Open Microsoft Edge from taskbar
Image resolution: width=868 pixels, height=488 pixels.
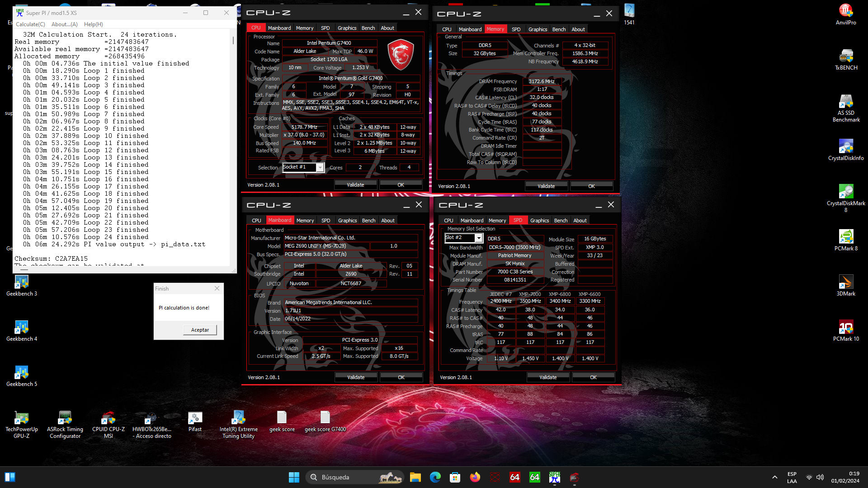[435, 477]
